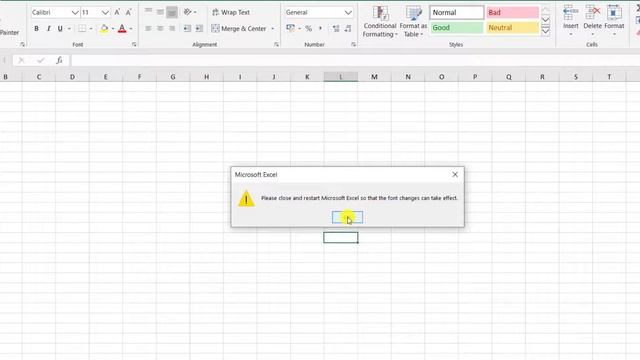The height and width of the screenshot is (360, 640).
Task: Decrease decimal places
Action: pyautogui.click(x=347, y=29)
